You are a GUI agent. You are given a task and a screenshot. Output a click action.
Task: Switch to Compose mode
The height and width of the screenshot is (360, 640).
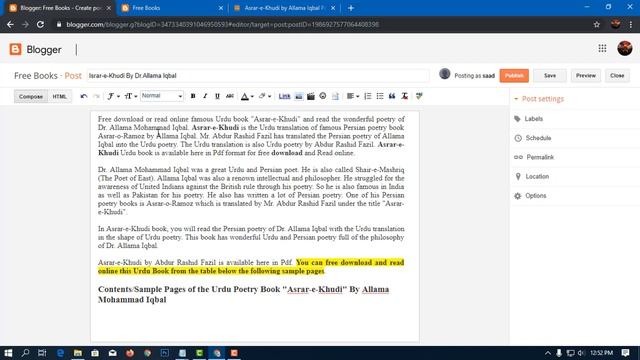click(31, 96)
